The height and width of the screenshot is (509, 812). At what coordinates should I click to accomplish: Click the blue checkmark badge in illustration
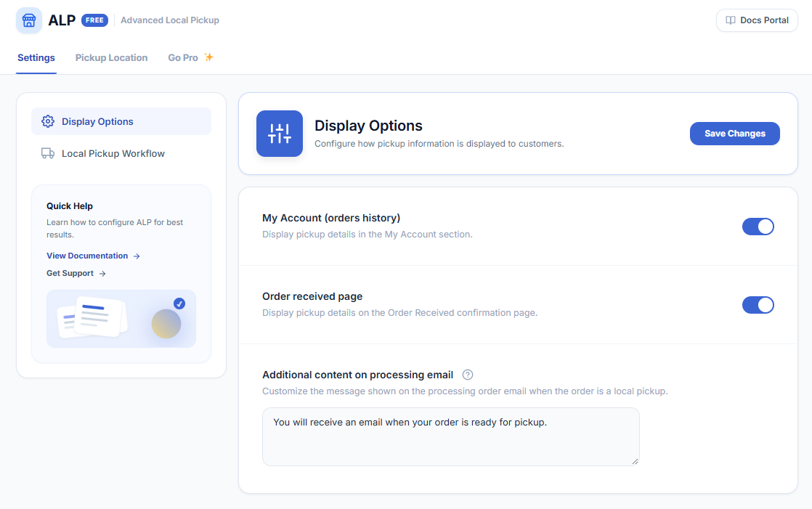[x=179, y=304]
